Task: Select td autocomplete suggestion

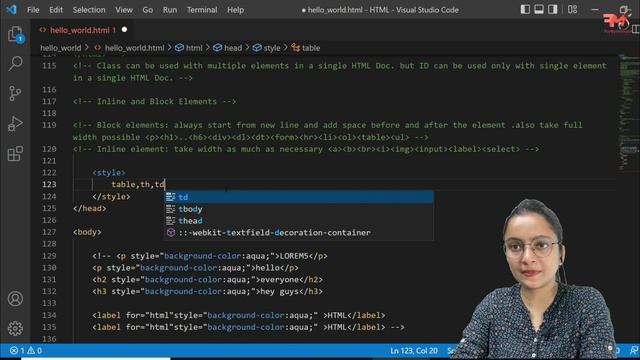Action: point(299,197)
